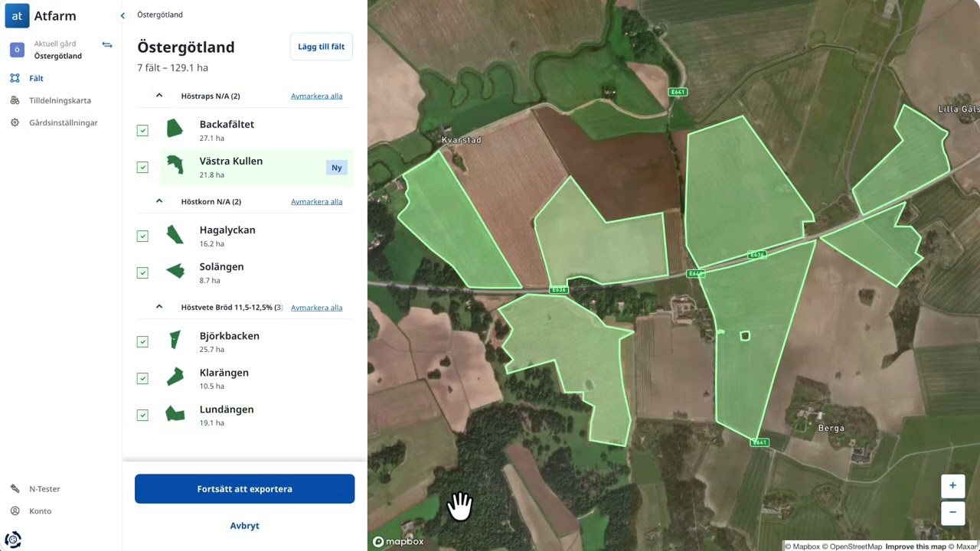
Task: Uncheck the Lundängen checkbox
Action: coord(142,415)
